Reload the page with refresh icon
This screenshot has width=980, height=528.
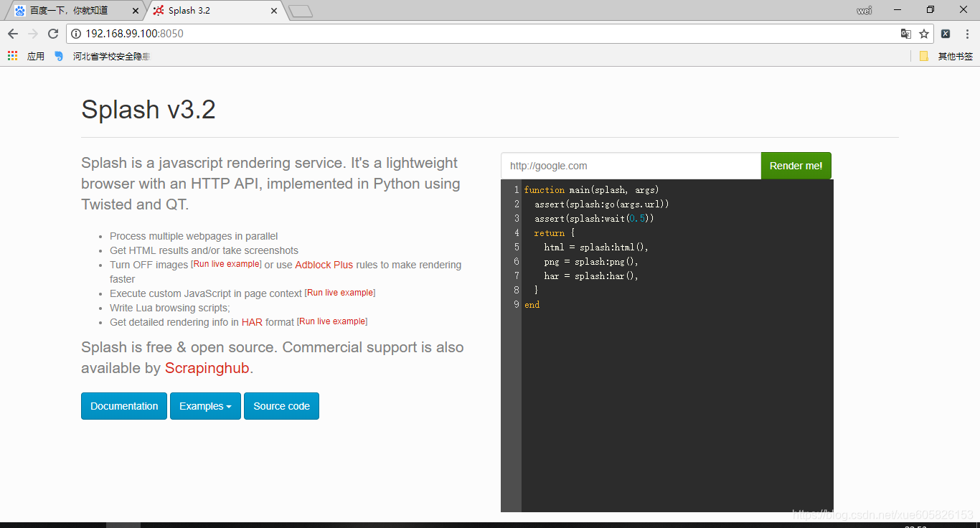(x=53, y=34)
